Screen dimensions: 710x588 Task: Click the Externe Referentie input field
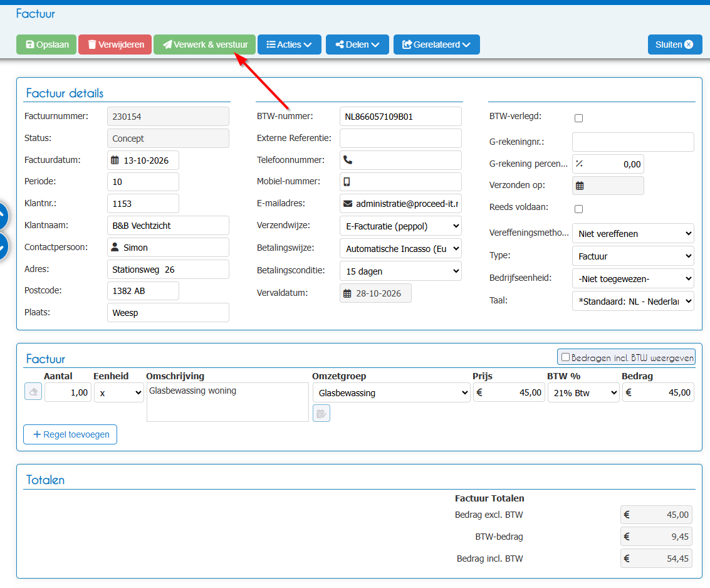click(x=400, y=138)
